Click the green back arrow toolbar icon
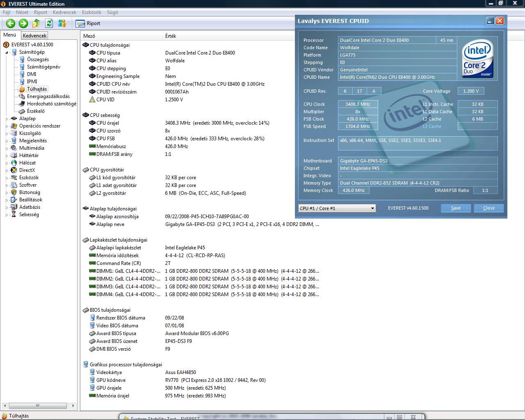Image resolution: width=525 pixels, height=420 pixels. pos(11,23)
